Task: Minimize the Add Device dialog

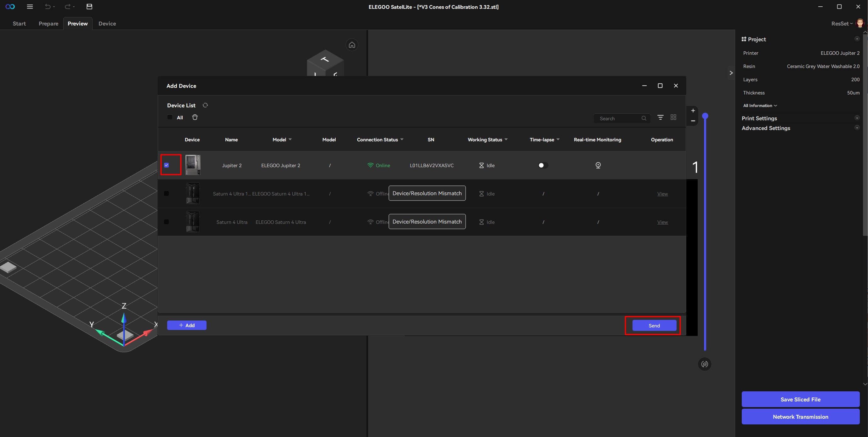Action: [644, 86]
